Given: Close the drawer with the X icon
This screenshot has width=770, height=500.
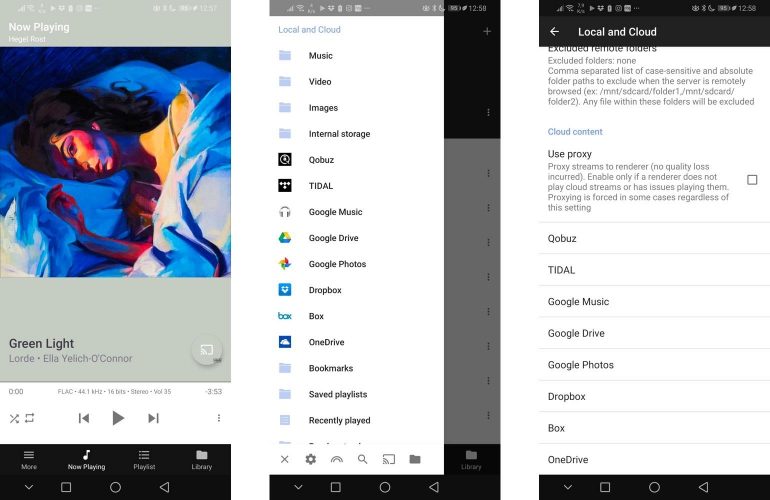Looking at the screenshot, I should pos(284,459).
